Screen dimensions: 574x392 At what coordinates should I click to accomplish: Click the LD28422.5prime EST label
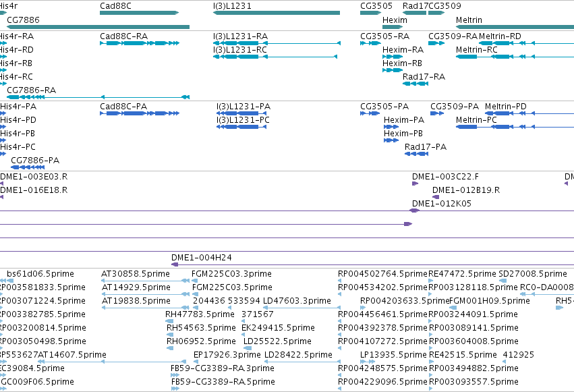click(298, 355)
